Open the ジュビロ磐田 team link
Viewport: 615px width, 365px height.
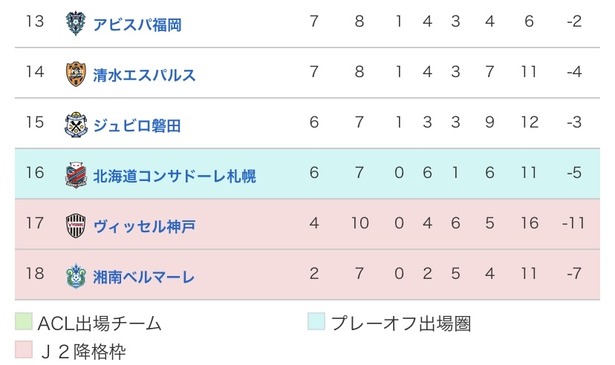137,126
